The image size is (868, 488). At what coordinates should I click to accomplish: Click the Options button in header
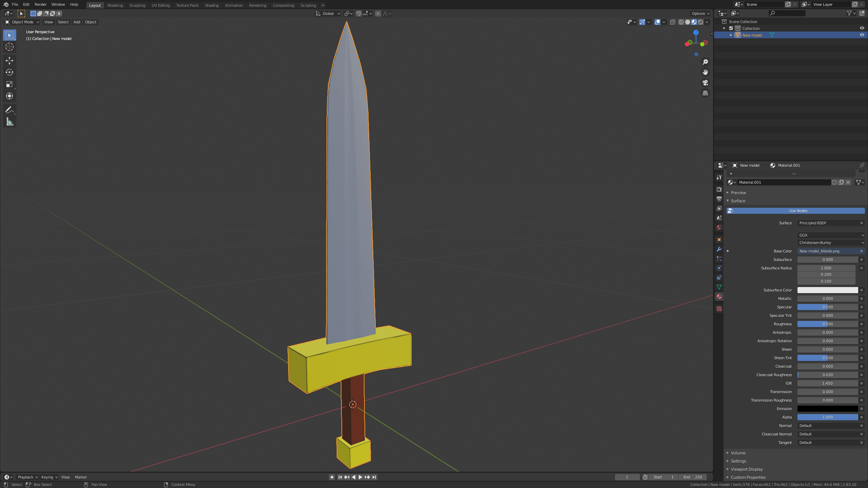[x=700, y=14]
